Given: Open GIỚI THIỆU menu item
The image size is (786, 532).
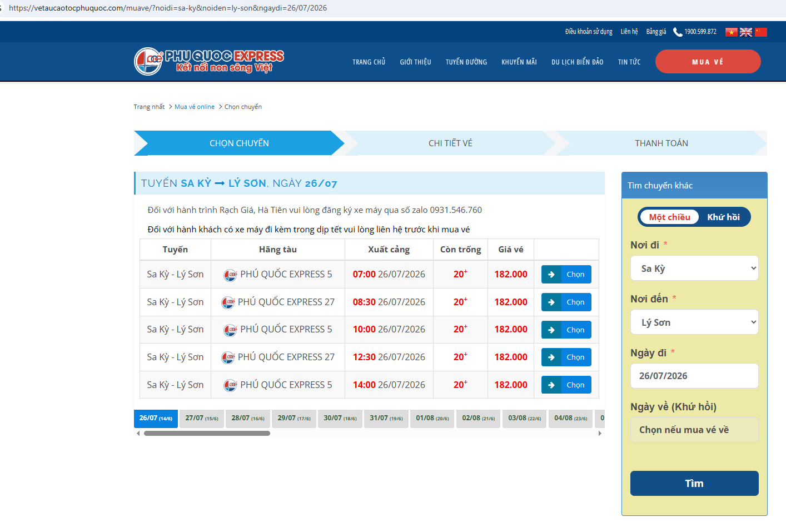Looking at the screenshot, I should pyautogui.click(x=415, y=62).
